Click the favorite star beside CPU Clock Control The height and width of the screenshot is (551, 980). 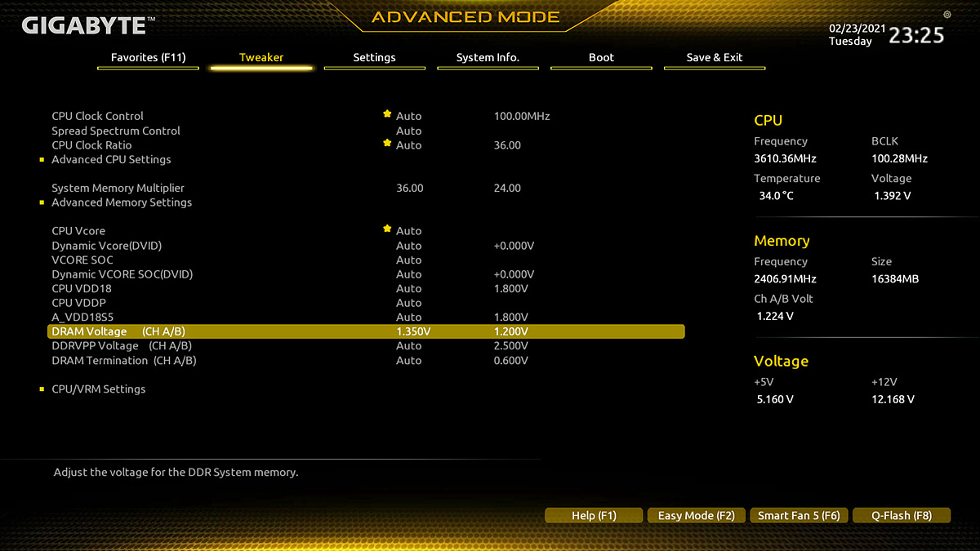[x=387, y=115]
